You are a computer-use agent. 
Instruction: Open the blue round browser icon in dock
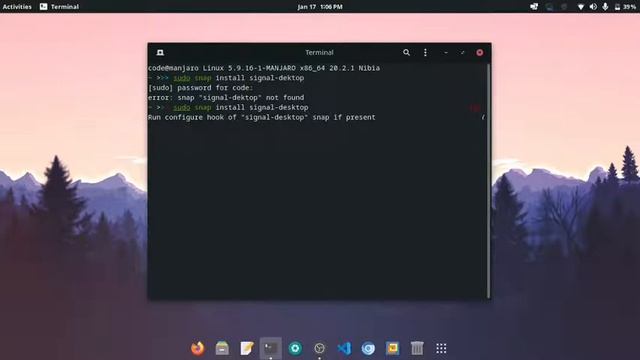click(368, 348)
